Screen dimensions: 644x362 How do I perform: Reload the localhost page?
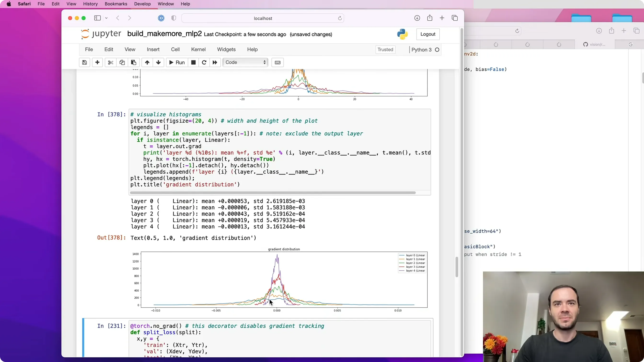(340, 18)
